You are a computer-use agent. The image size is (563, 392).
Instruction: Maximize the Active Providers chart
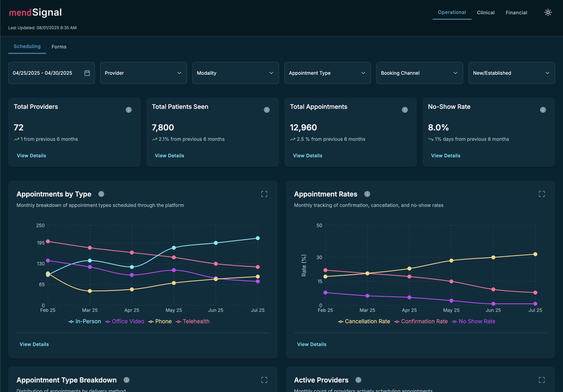point(541,380)
